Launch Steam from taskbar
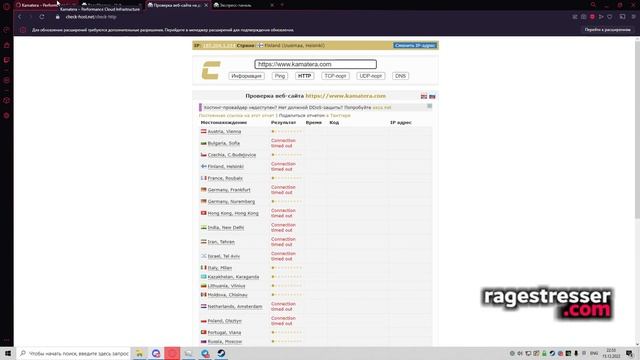640x360 pixels. pos(221,353)
